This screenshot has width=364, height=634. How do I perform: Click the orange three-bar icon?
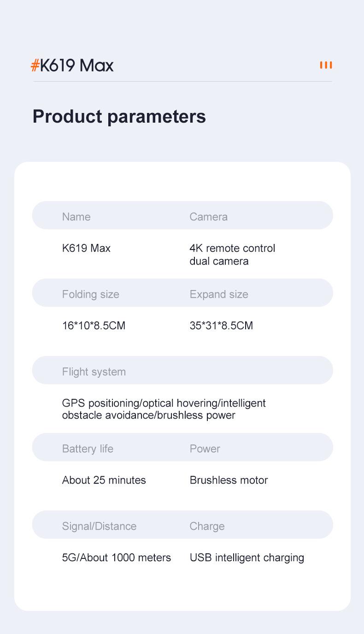point(326,65)
